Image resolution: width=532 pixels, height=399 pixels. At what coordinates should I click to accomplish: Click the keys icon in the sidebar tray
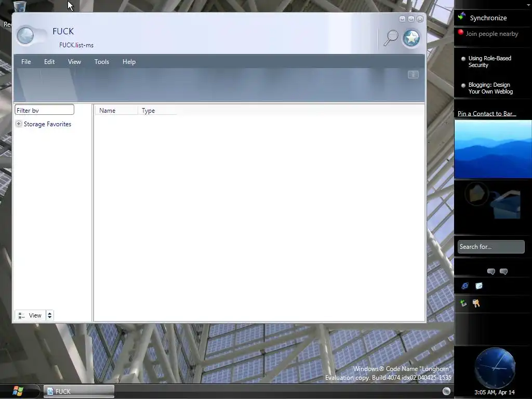(476, 303)
